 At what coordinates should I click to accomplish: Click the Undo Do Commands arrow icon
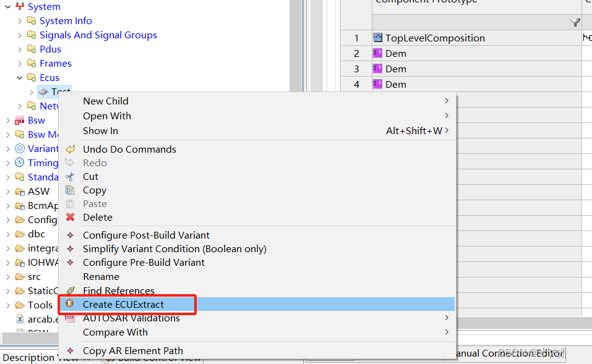[71, 149]
